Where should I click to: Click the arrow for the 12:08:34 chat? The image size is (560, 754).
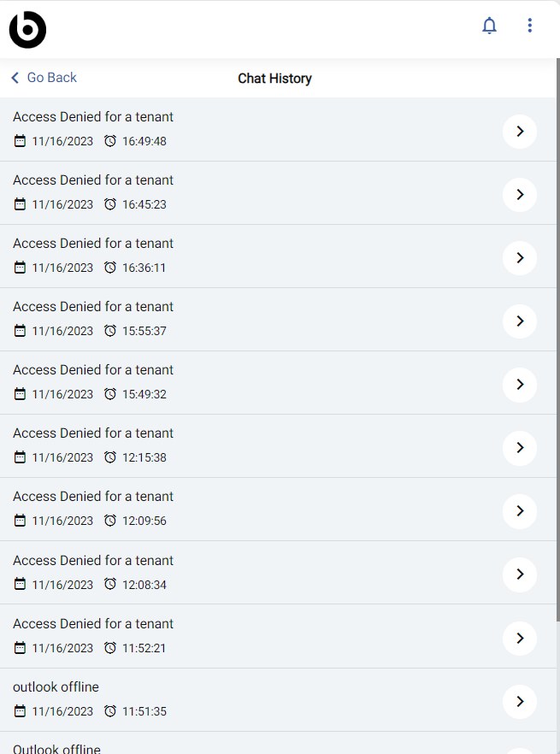pos(520,574)
